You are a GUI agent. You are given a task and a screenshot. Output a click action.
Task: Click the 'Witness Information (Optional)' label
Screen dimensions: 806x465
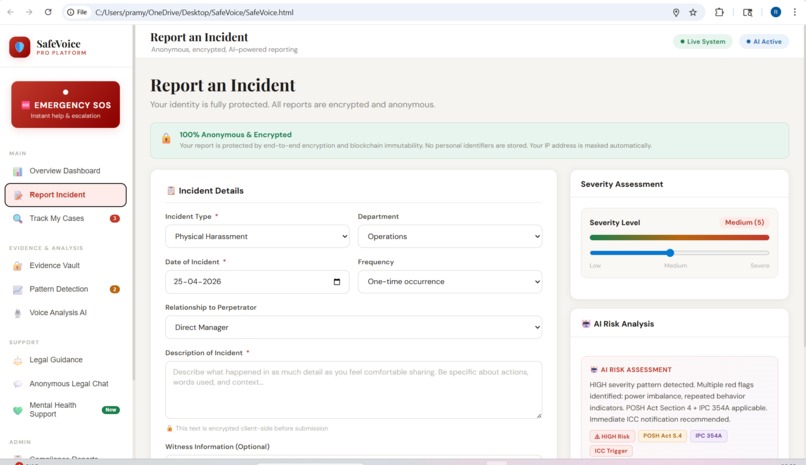coord(217,447)
